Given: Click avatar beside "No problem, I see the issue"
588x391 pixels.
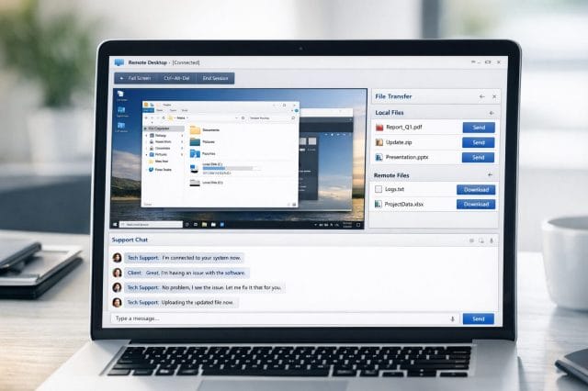Looking at the screenshot, I should click(x=118, y=287).
